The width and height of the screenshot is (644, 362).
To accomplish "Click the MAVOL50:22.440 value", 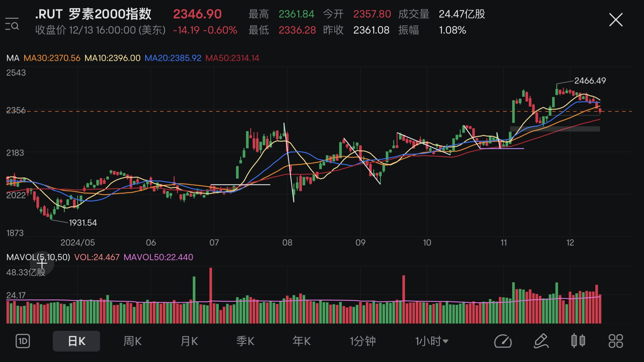I will tap(158, 257).
